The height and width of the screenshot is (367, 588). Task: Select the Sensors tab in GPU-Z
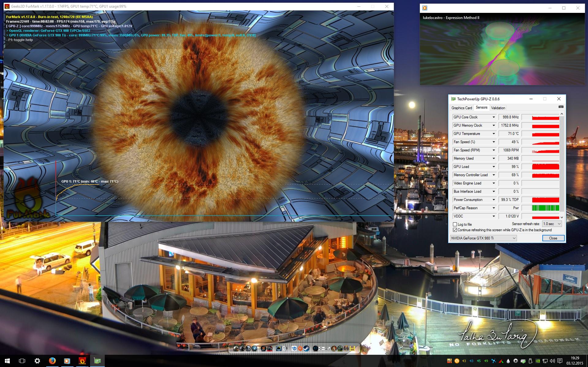pyautogui.click(x=481, y=107)
